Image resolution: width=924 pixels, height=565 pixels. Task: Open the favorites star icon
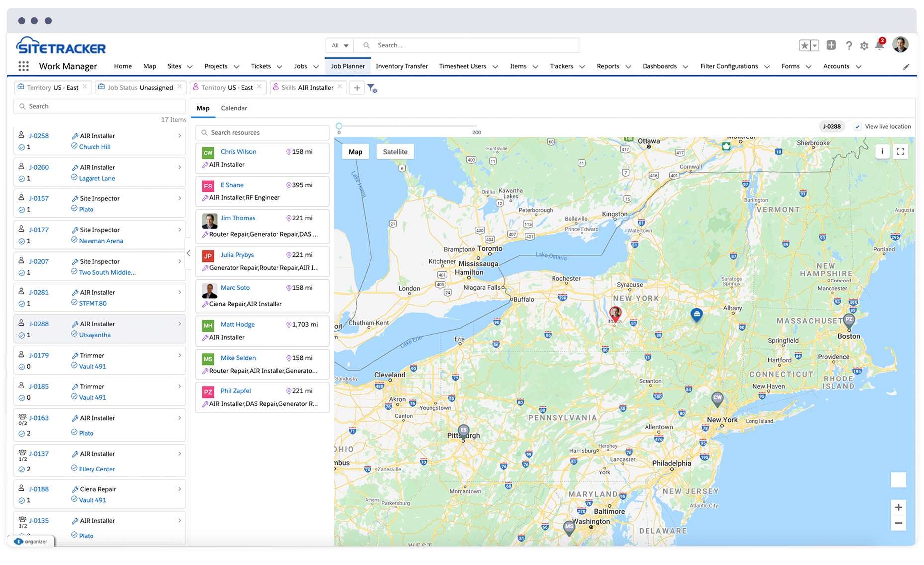tap(804, 45)
